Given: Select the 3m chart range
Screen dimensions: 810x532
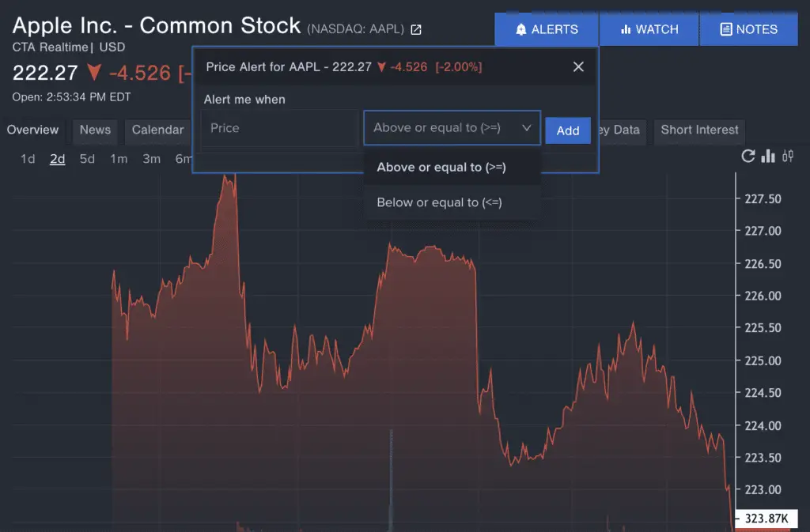Looking at the screenshot, I should [x=151, y=159].
